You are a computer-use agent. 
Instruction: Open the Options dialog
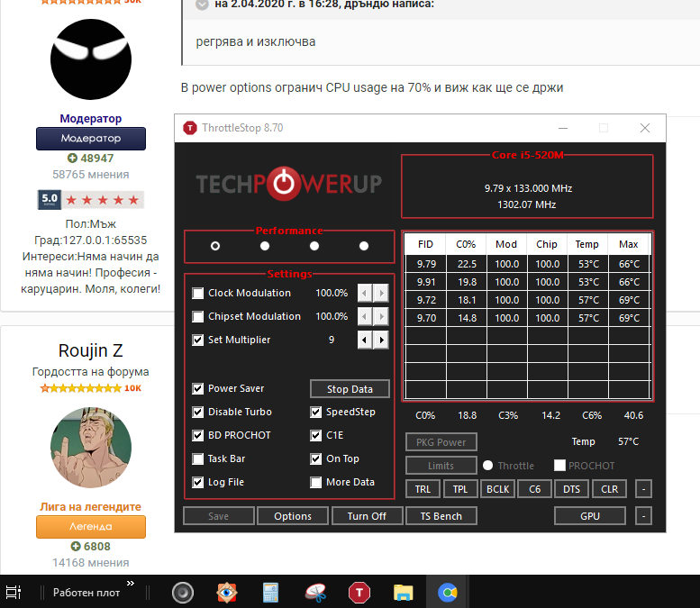pyautogui.click(x=293, y=516)
